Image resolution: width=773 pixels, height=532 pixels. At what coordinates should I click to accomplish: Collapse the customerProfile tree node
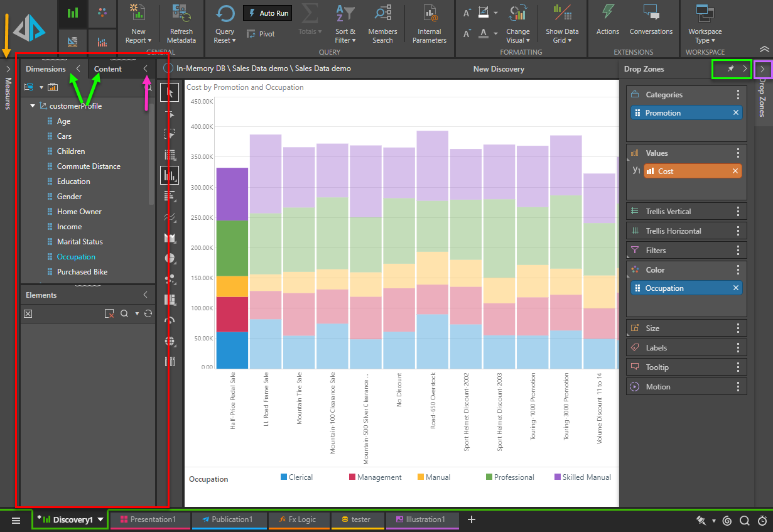click(x=33, y=106)
